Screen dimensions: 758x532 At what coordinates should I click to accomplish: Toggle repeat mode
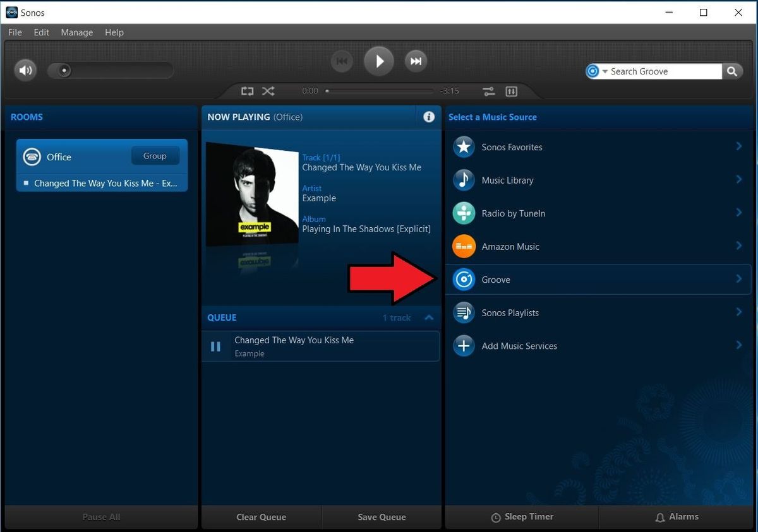click(247, 91)
